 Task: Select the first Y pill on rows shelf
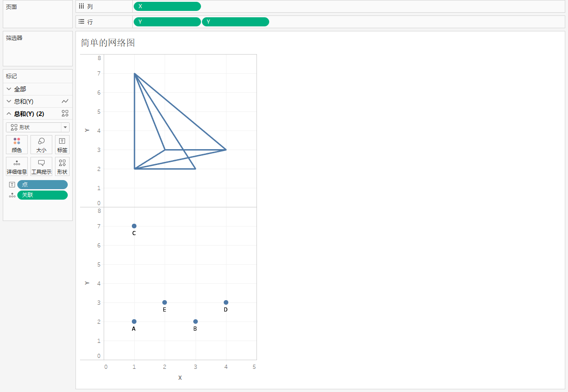tap(167, 22)
